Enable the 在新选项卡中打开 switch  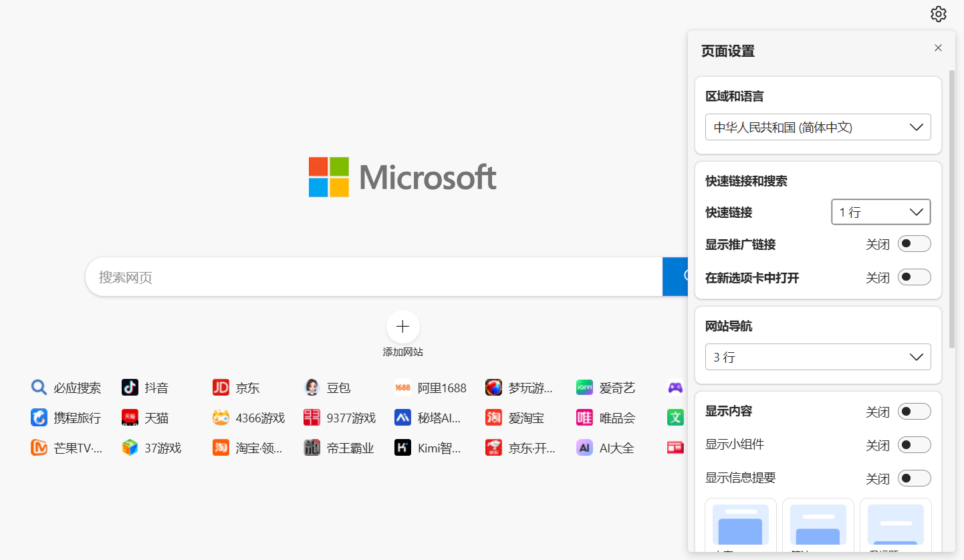[x=914, y=277]
